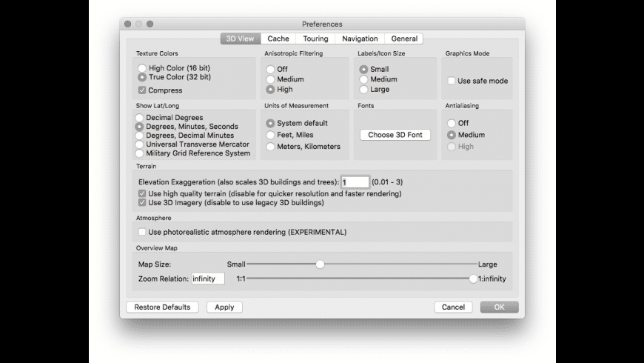This screenshot has height=363, width=644.
Task: Disable Use high quality terrain
Action: pos(142,193)
